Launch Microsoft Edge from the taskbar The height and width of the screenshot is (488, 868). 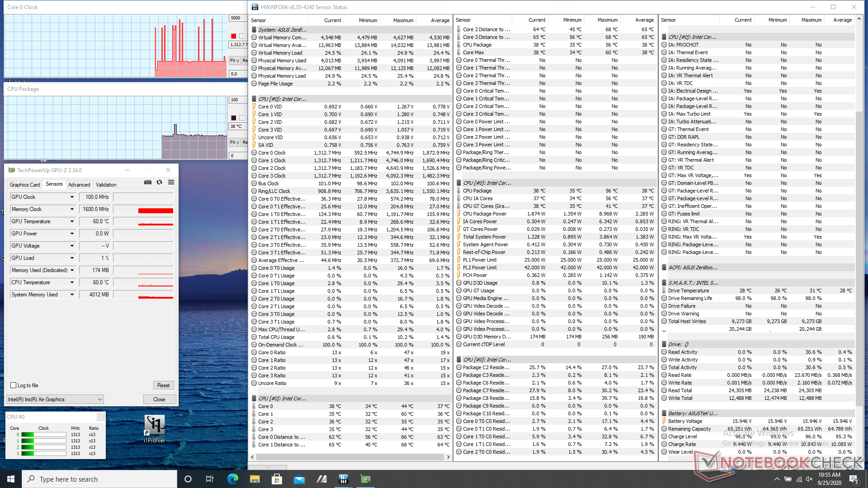click(x=233, y=479)
